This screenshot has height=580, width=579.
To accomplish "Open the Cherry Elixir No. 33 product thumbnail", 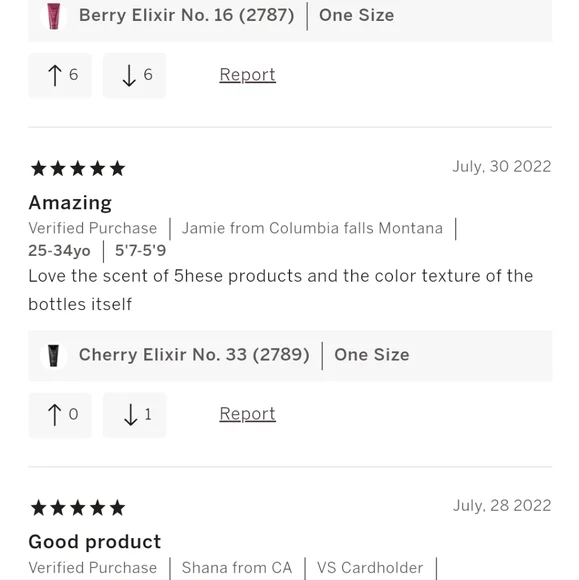I will click(x=54, y=355).
